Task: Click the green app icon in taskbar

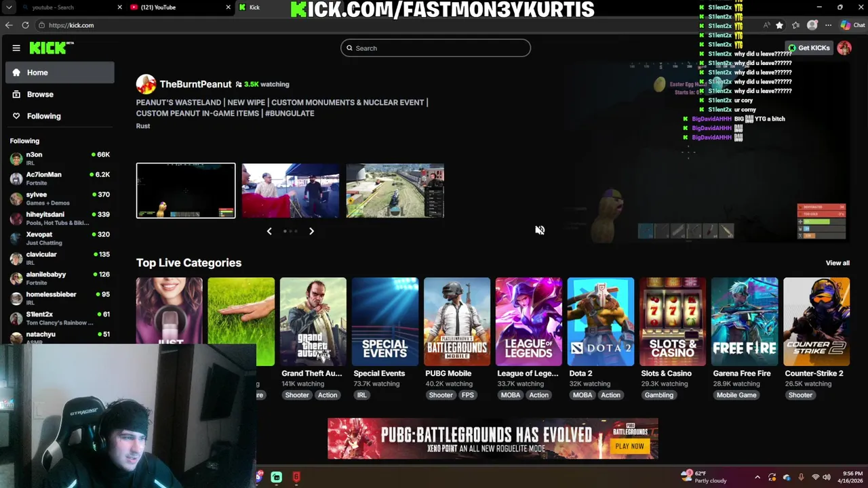Action: pos(277,477)
